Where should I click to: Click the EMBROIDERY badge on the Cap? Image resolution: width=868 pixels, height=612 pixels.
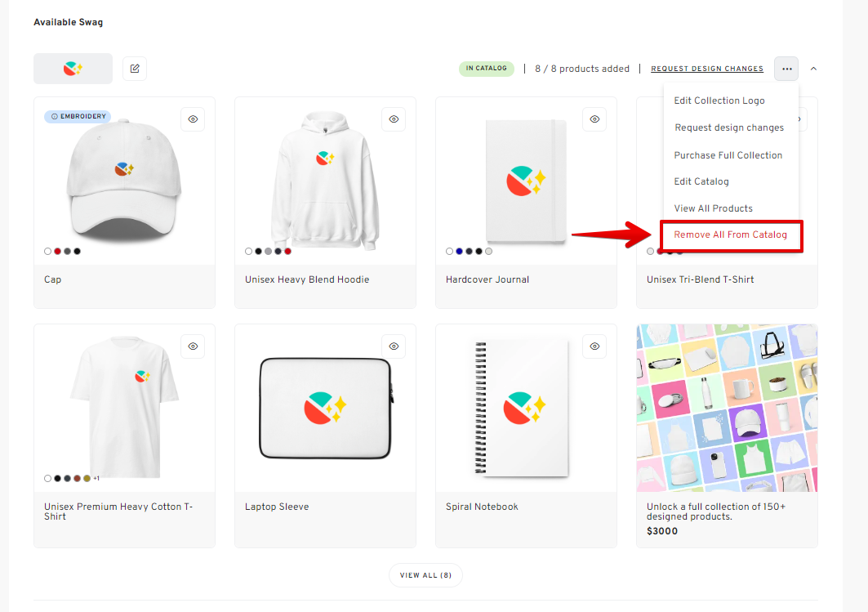coord(77,116)
